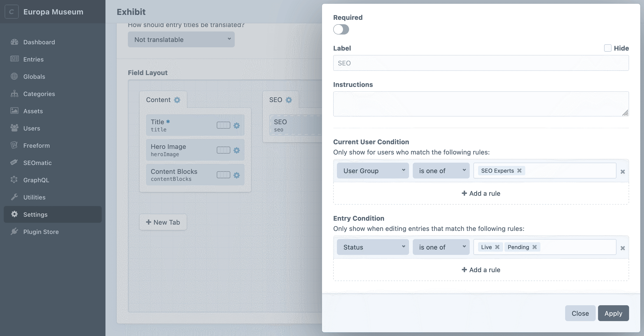The height and width of the screenshot is (336, 644).
Task: Toggle the Required switch on
Action: click(341, 29)
